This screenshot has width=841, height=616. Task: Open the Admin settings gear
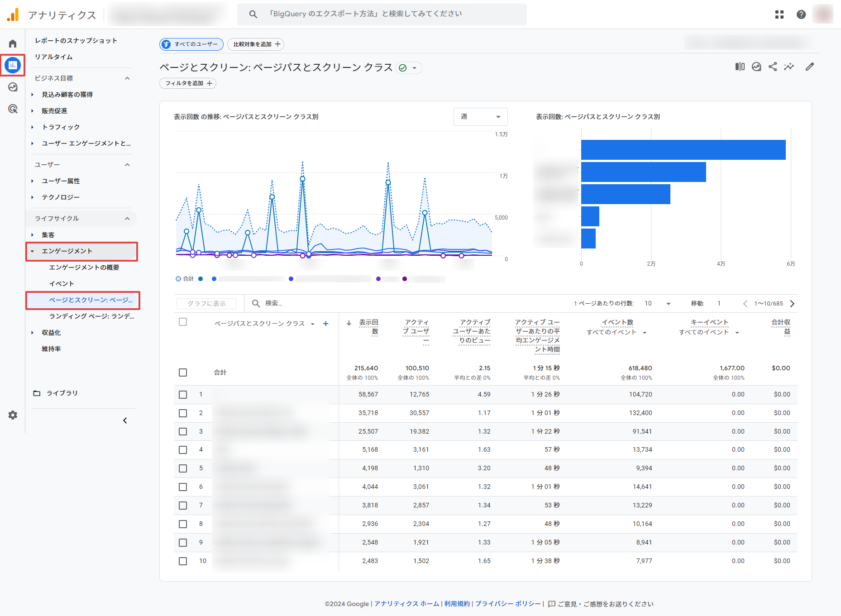pos(13,415)
